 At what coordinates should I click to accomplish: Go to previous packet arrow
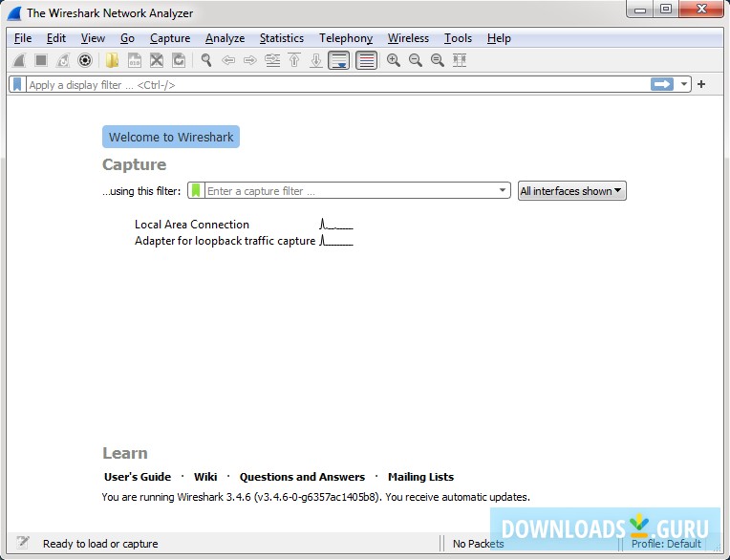point(228,60)
